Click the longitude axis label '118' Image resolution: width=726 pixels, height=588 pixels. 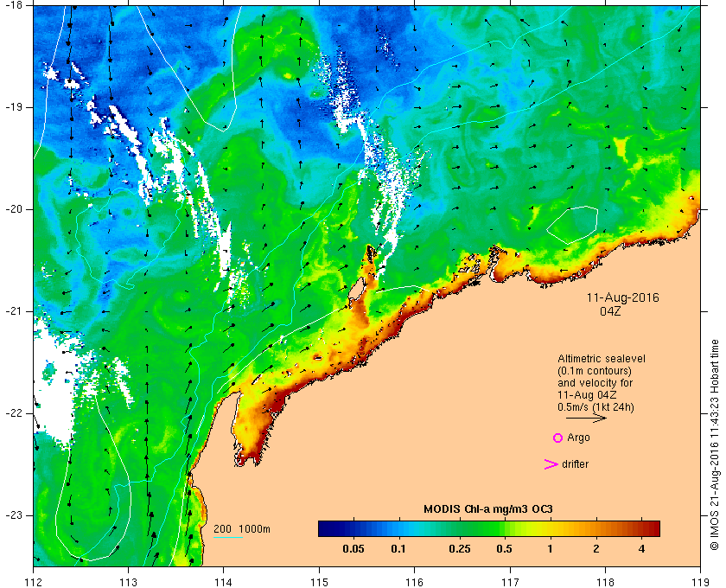605,582
